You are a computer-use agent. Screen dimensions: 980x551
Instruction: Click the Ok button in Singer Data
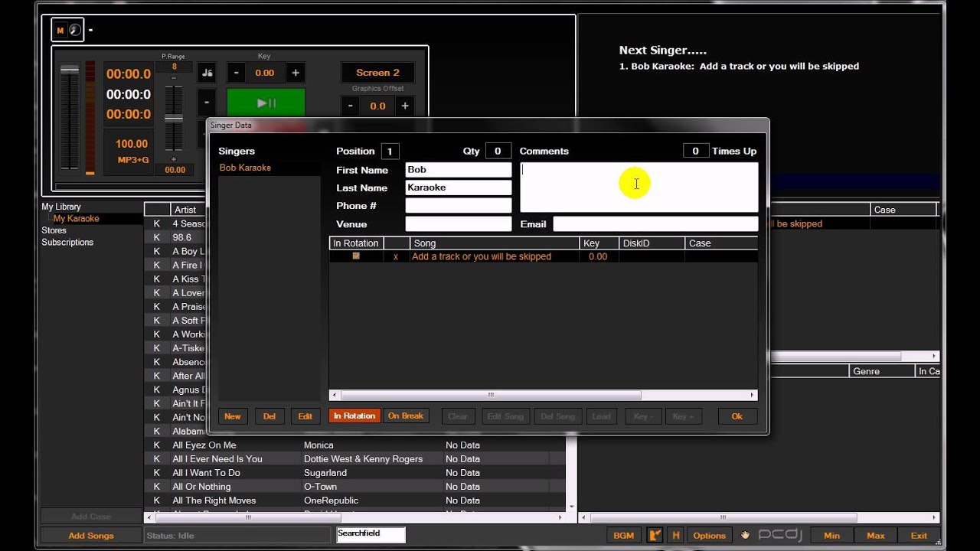(737, 416)
